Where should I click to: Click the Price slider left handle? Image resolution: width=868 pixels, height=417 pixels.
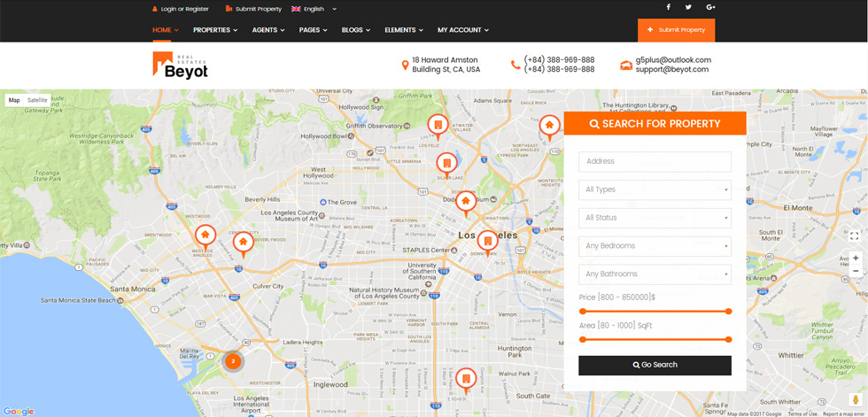pos(582,312)
